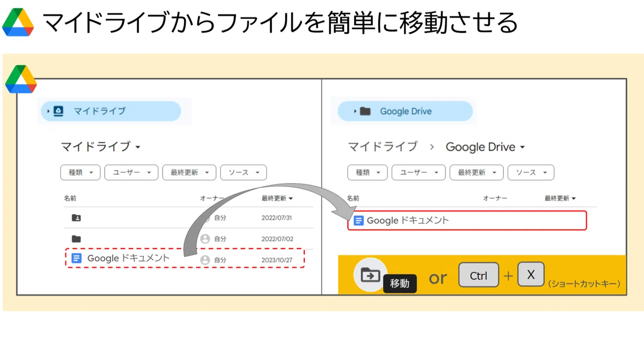Expand the マイドライブ sidebar arrow
644x337 pixels.
(x=48, y=111)
